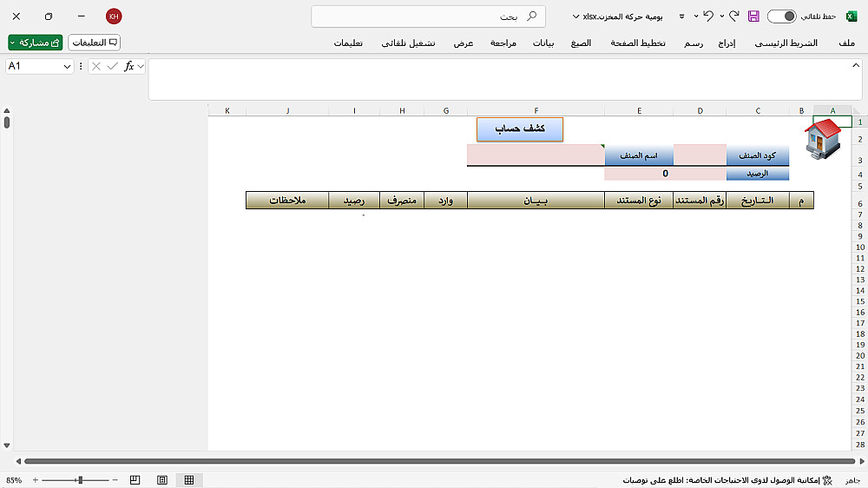Open the بيانات (Data) tab
The width and height of the screenshot is (868, 488).
tap(543, 43)
